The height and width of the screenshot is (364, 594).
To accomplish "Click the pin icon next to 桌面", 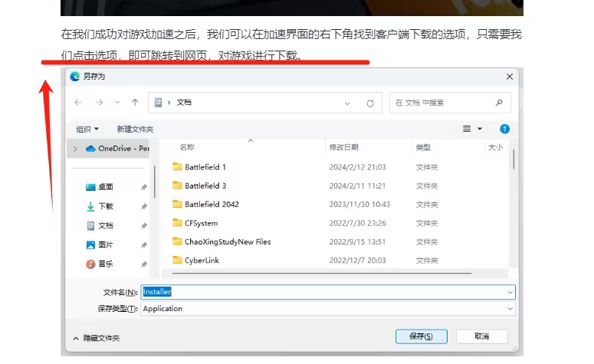I will (144, 187).
